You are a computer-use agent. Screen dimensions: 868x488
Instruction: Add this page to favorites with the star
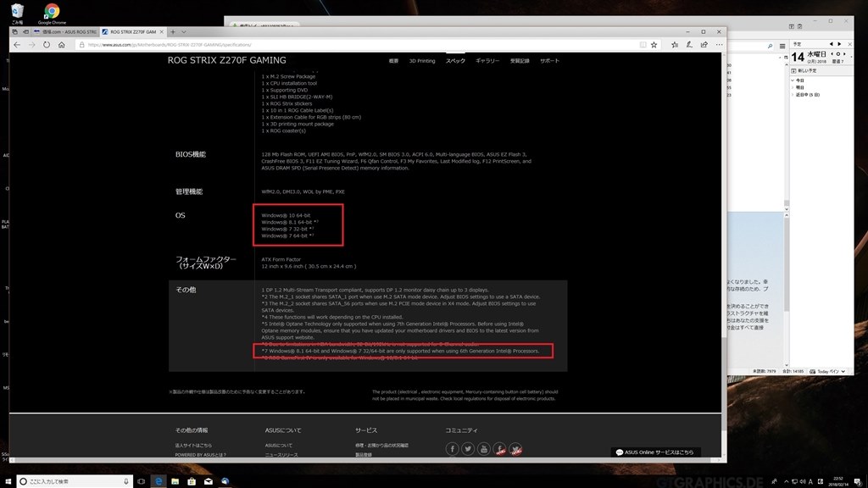click(654, 45)
